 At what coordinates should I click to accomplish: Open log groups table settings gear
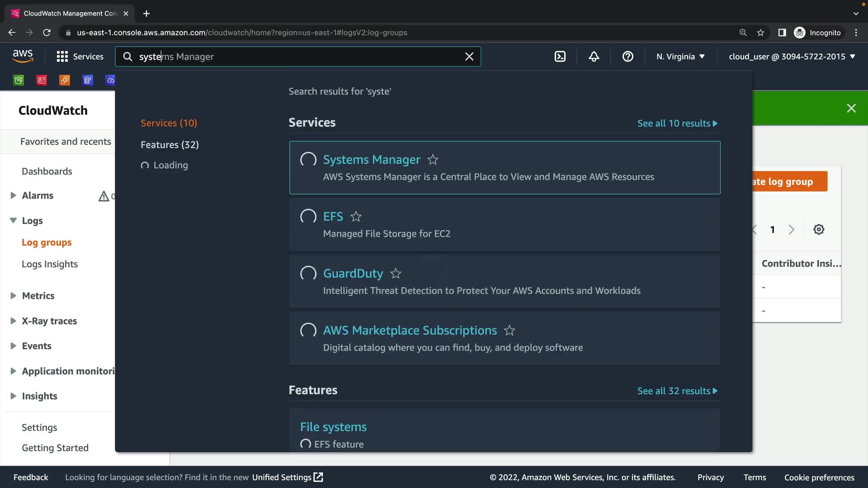coord(818,230)
